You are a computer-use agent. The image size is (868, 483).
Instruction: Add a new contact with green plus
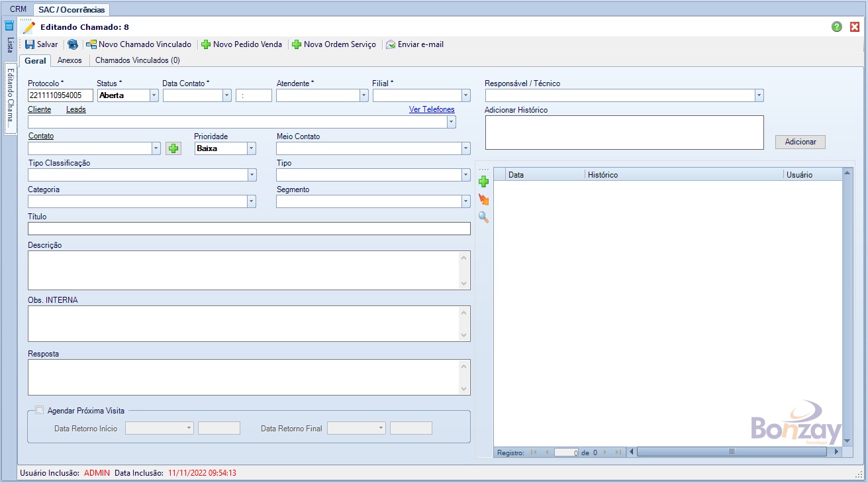coord(173,148)
